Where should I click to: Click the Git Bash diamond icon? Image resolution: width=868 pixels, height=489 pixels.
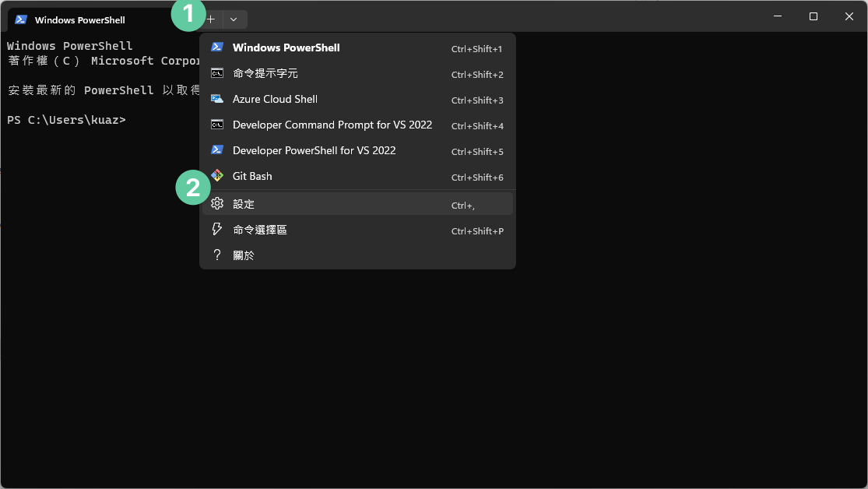[217, 176]
